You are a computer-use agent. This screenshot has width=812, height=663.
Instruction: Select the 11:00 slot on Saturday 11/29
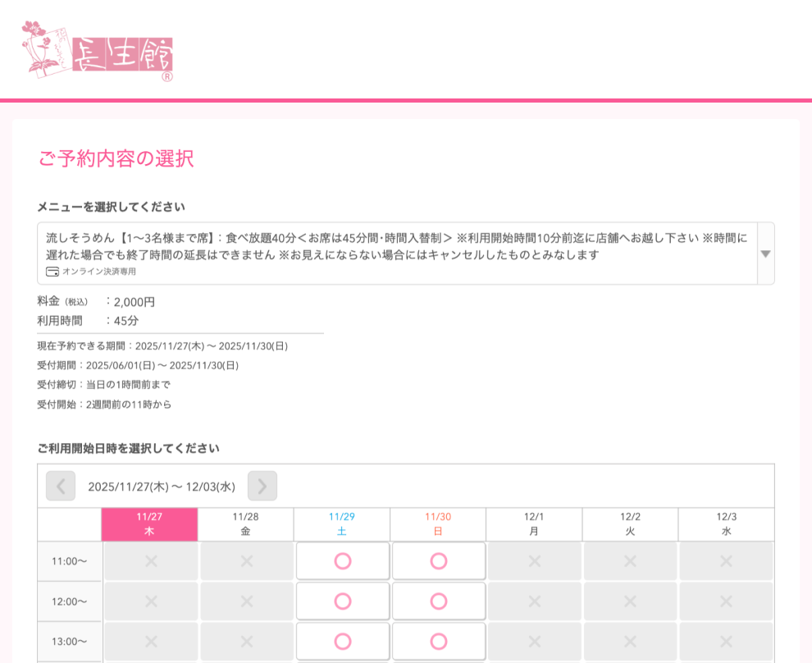(x=342, y=561)
